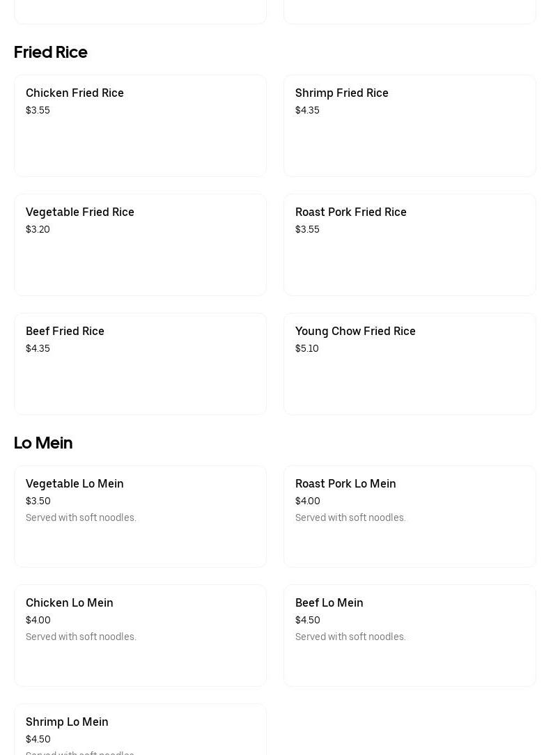Open Vegetable Lo Mein item
The image size is (560, 755).
point(140,516)
